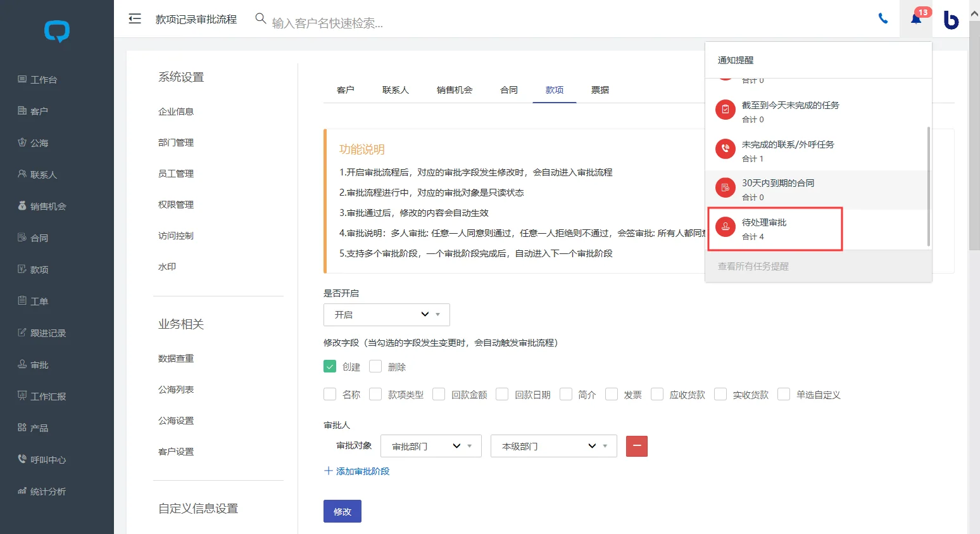Screen dimensions: 980x534
Task: Open 水印 settings
Action: click(x=167, y=267)
